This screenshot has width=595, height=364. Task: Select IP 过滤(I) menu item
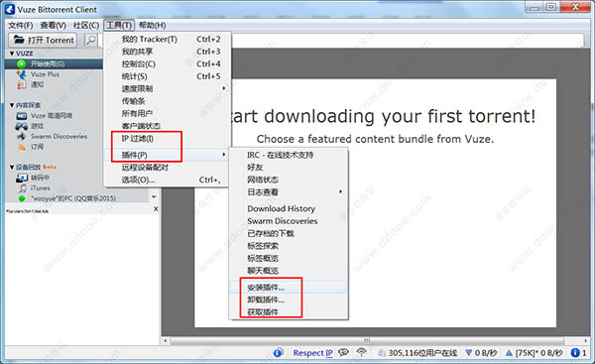click(167, 139)
